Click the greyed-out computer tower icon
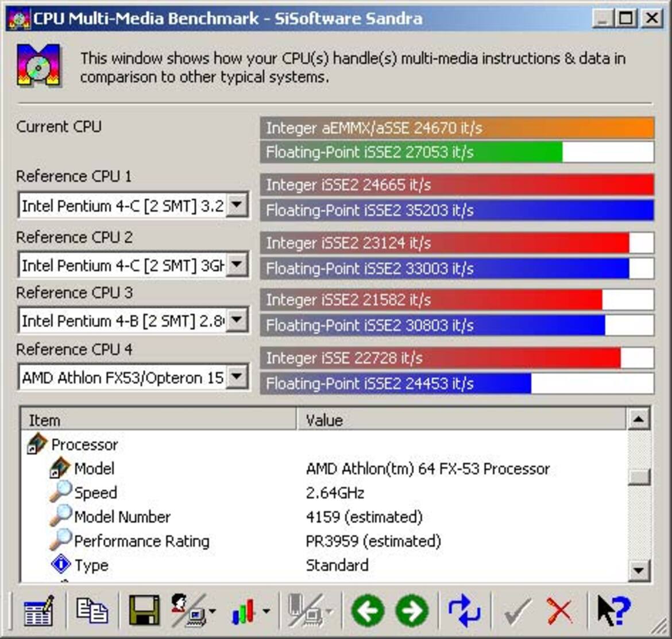Image resolution: width=672 pixels, height=639 pixels. [x=305, y=610]
